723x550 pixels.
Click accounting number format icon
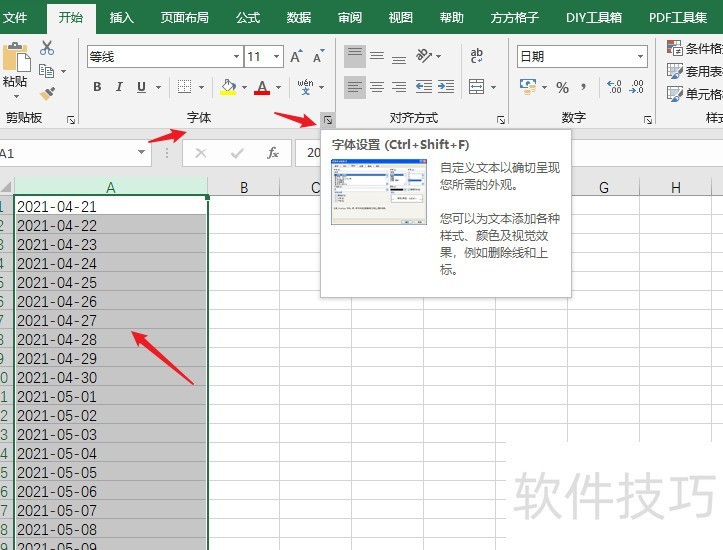click(x=528, y=87)
